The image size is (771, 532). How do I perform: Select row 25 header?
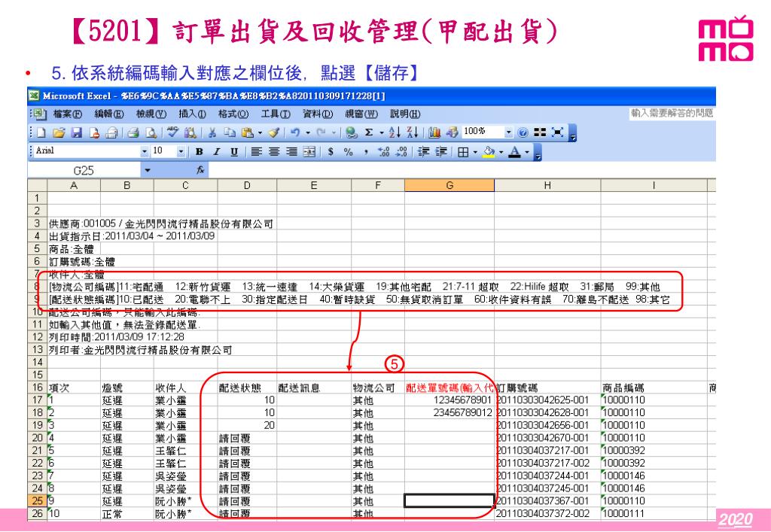pyautogui.click(x=38, y=501)
